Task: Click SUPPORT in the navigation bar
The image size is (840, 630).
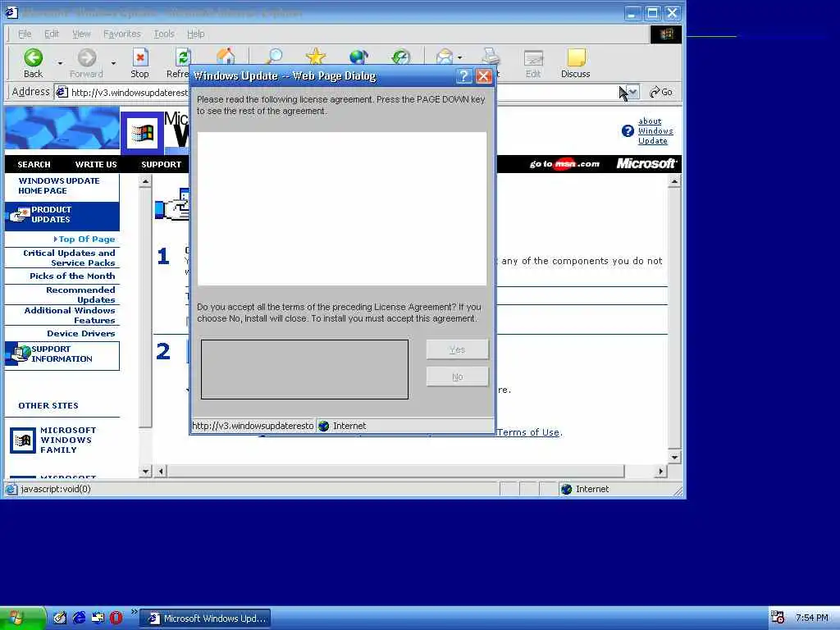Action: click(x=162, y=164)
